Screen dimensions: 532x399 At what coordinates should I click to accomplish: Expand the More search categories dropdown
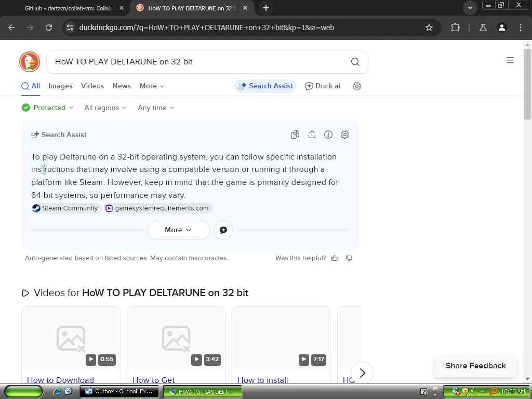tap(152, 86)
